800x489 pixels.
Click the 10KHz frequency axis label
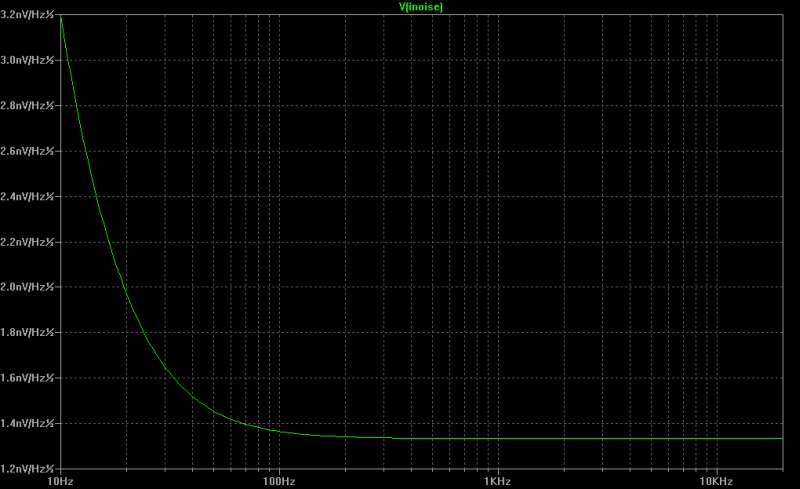(716, 481)
